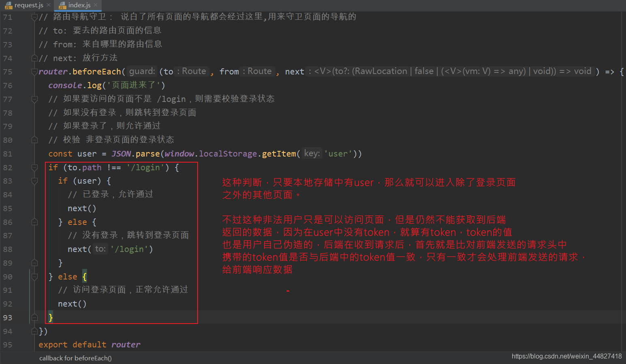Click the JS file icon on index.js tab
626x364 pixels.
click(x=62, y=5)
